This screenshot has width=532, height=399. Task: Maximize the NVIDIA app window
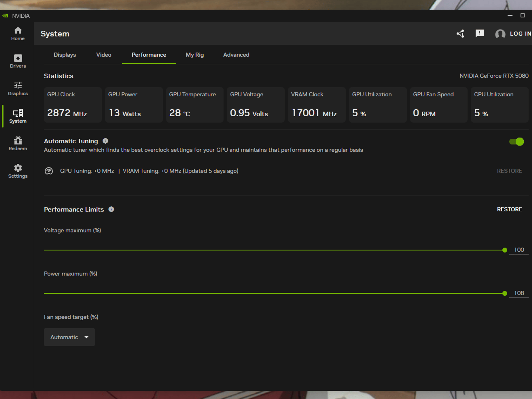coord(522,16)
